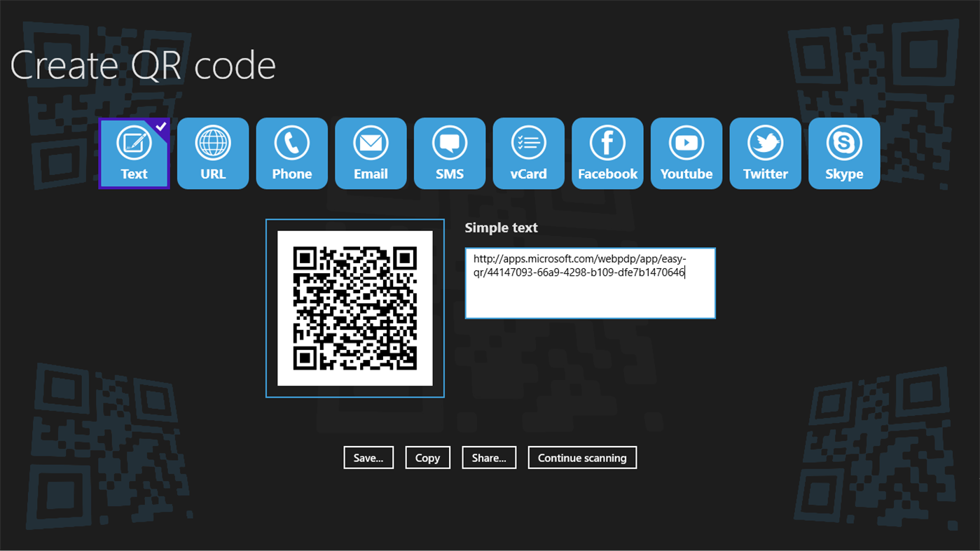Viewport: 980px width, 551px height.
Task: Choose the Twitter QR code option
Action: coord(765,153)
